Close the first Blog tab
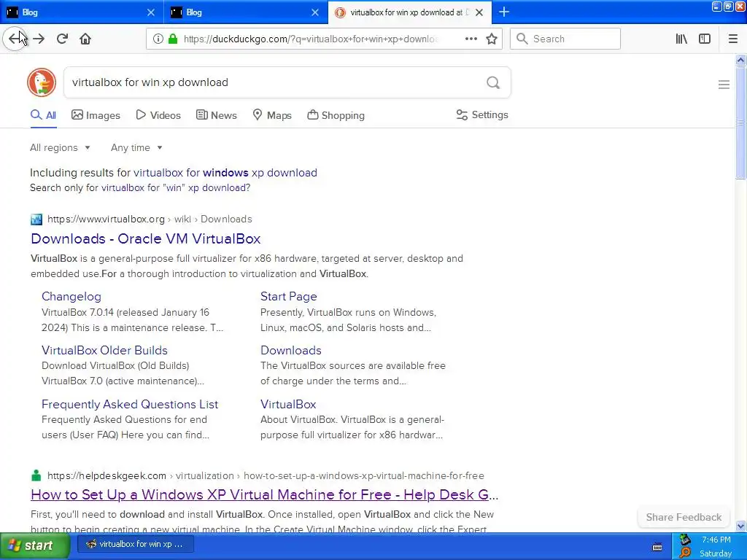The image size is (747, 560). pyautogui.click(x=150, y=12)
